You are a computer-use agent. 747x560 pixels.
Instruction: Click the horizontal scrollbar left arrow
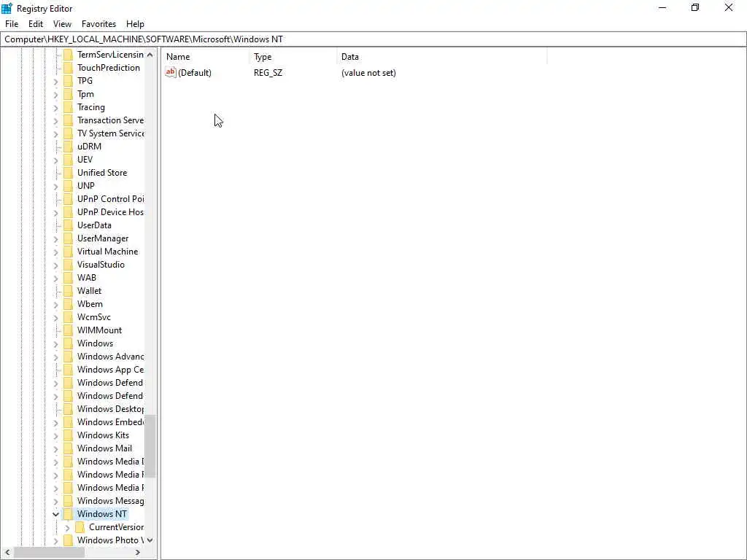[7, 553]
